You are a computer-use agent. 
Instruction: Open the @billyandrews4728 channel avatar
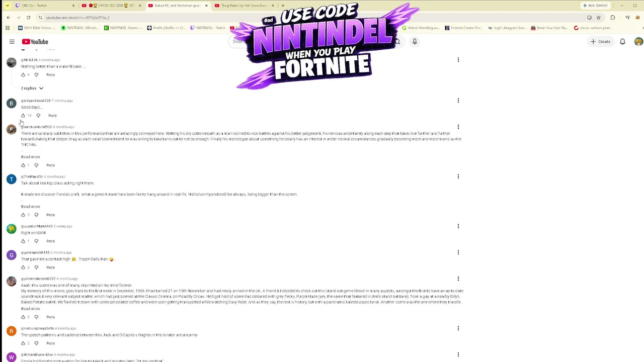[x=11, y=104]
